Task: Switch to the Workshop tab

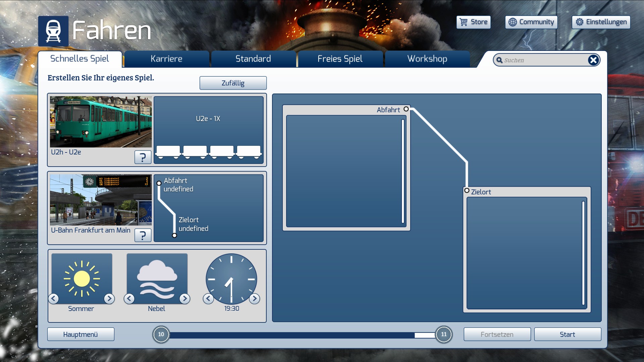Action: [427, 59]
